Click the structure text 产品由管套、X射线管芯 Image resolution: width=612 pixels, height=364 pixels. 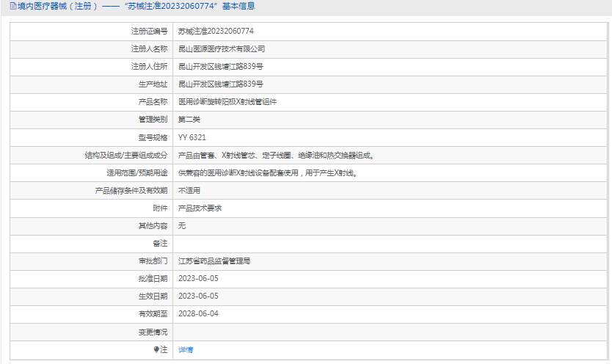[216, 156]
